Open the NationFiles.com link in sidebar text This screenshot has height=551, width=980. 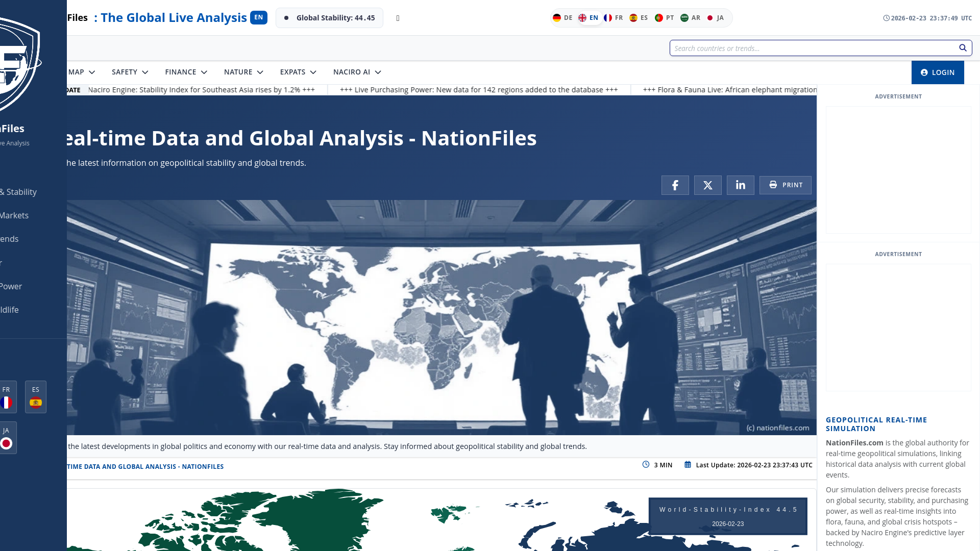coord(854,443)
